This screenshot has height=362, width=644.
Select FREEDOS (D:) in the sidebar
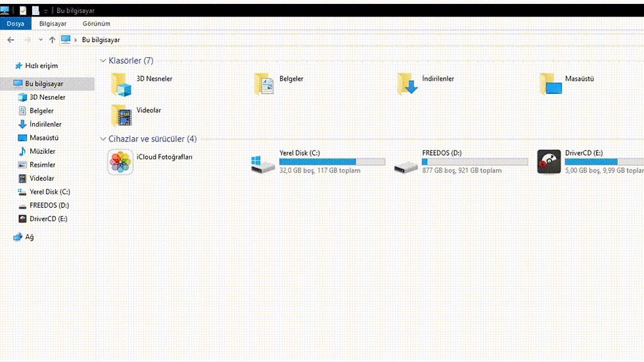click(43, 205)
